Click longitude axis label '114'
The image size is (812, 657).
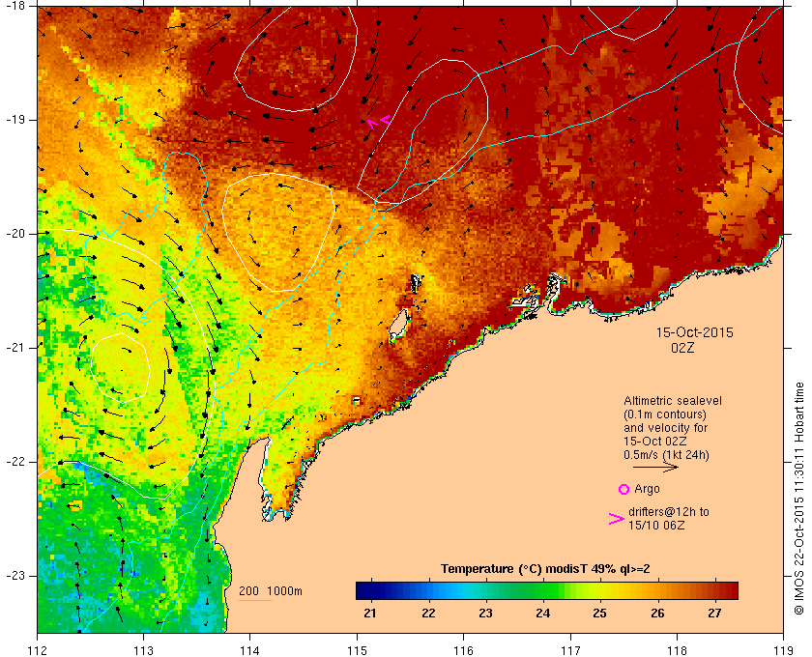(250, 650)
